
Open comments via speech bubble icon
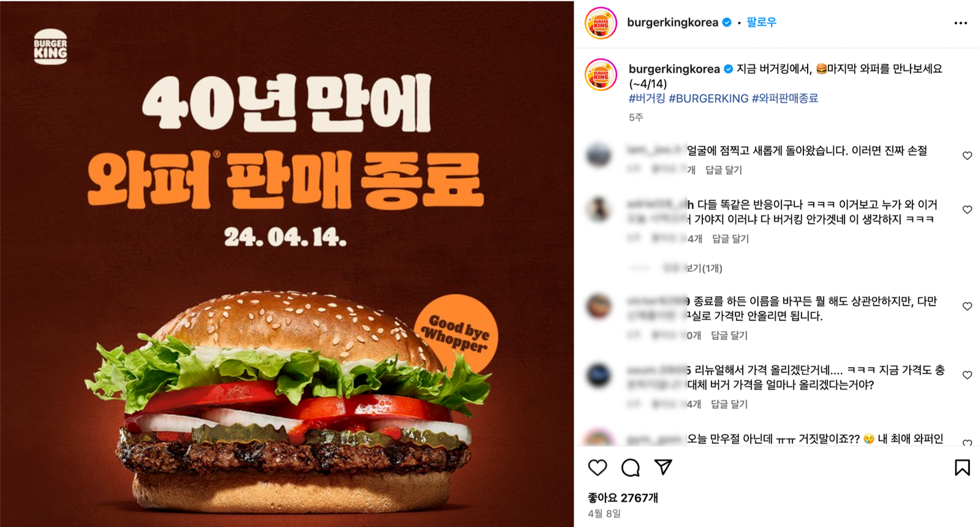point(630,467)
